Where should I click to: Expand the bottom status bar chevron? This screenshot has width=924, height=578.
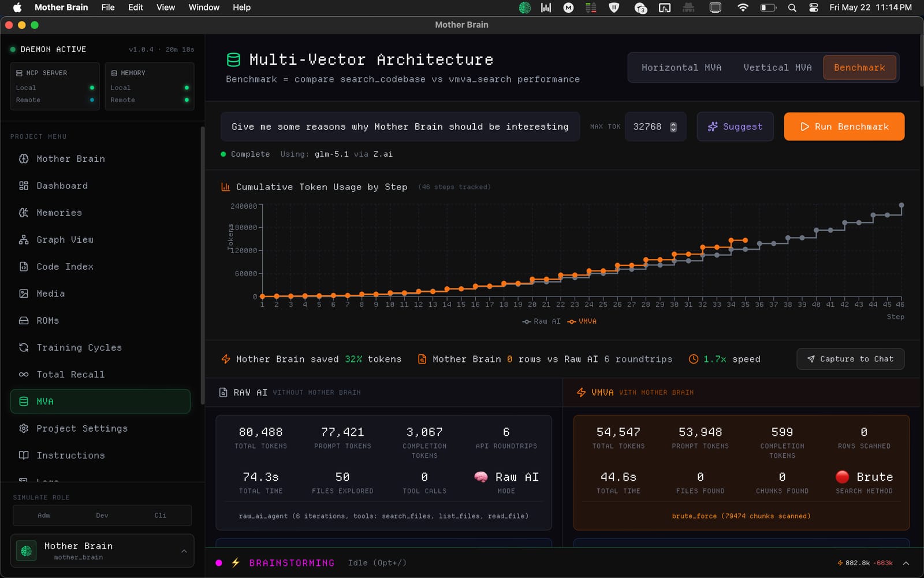(x=906, y=563)
